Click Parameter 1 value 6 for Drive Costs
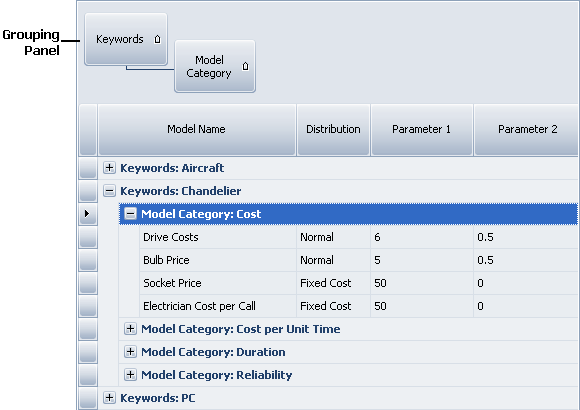Screen dimensions: 580x410 422,237
